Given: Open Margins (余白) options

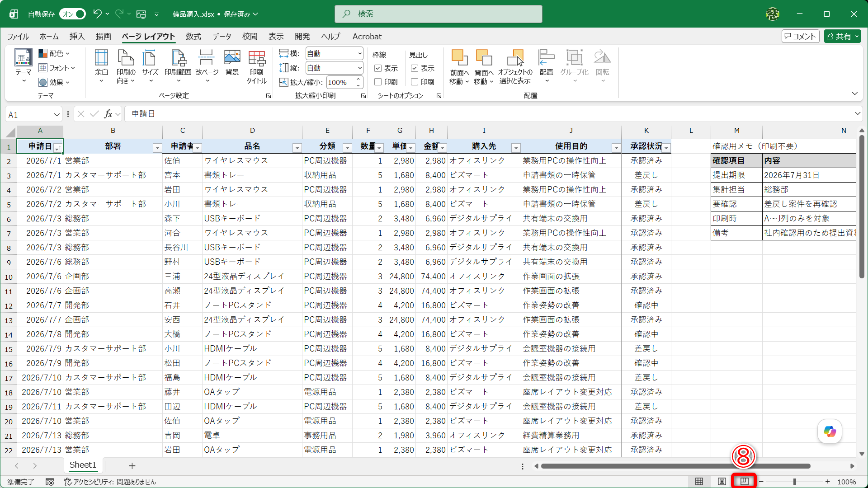Looking at the screenshot, I should coord(101,66).
